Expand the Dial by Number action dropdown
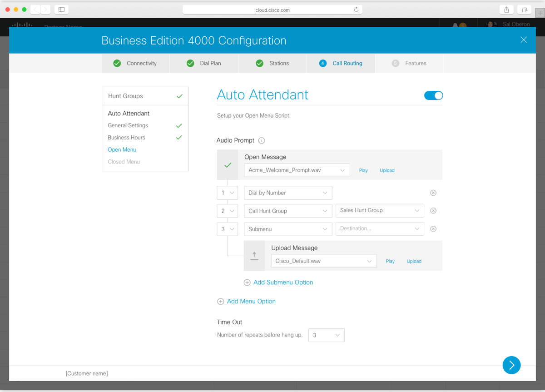This screenshot has width=545, height=392. tap(288, 193)
